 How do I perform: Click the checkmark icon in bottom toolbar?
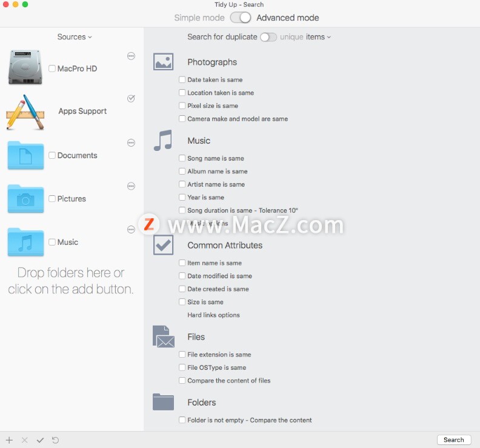40,440
